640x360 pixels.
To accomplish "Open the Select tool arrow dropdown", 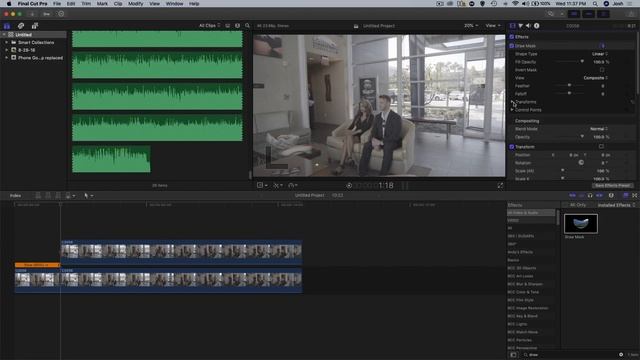I will tap(89, 196).
